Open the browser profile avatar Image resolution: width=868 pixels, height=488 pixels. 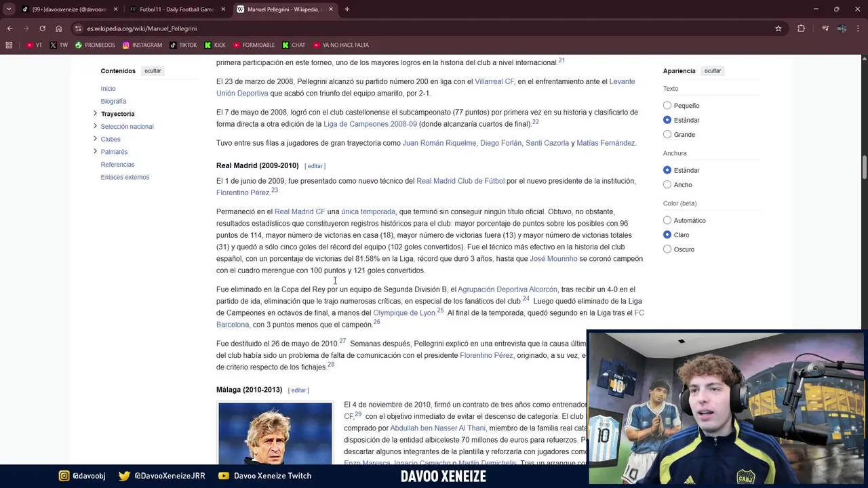point(842,28)
